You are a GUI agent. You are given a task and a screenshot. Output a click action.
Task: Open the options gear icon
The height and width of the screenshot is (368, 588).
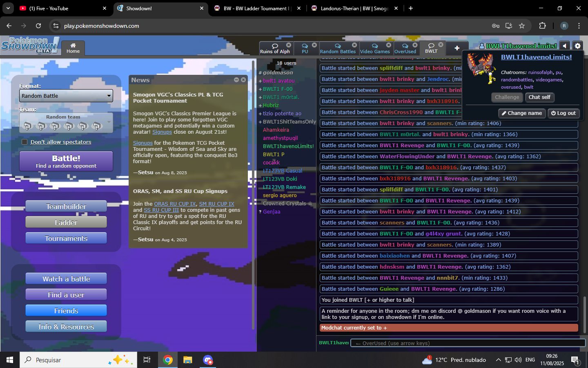[x=577, y=46]
